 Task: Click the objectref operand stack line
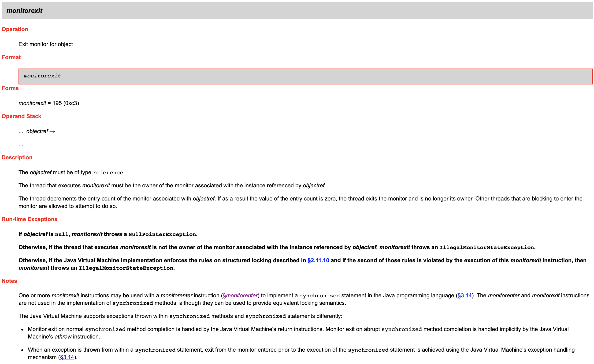[x=37, y=131]
